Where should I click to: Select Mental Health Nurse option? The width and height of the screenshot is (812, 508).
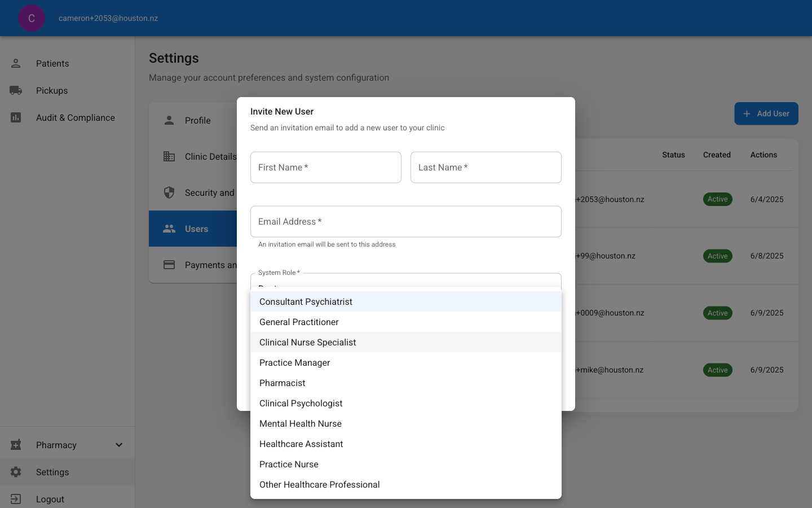406,423
